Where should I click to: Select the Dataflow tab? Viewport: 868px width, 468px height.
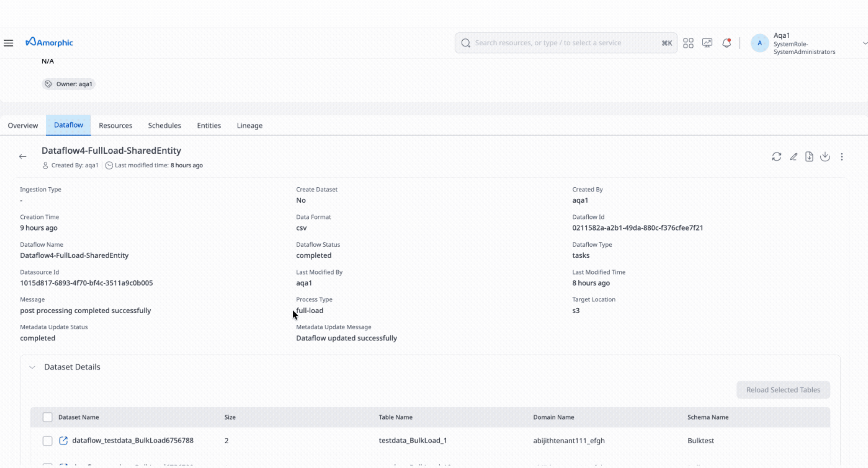click(68, 125)
